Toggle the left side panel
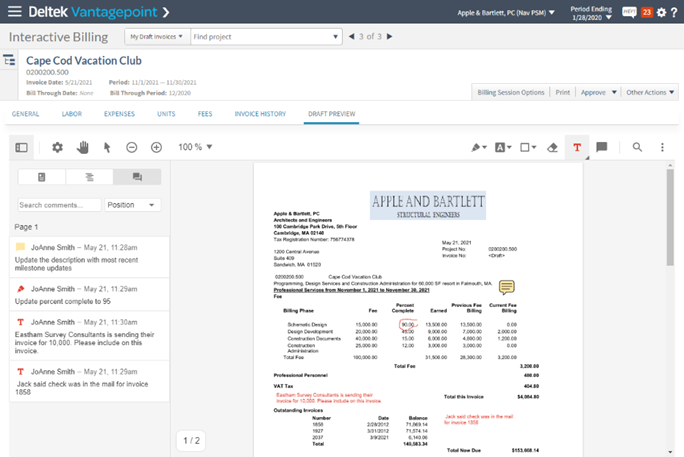 [21, 147]
